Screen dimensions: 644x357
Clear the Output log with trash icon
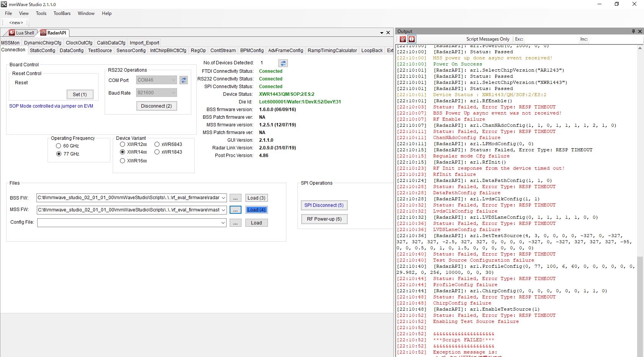403,39
